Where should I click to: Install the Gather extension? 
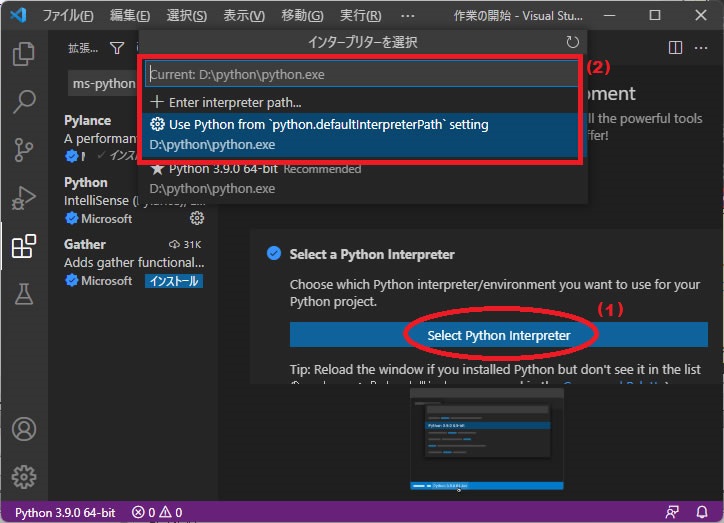[x=174, y=281]
